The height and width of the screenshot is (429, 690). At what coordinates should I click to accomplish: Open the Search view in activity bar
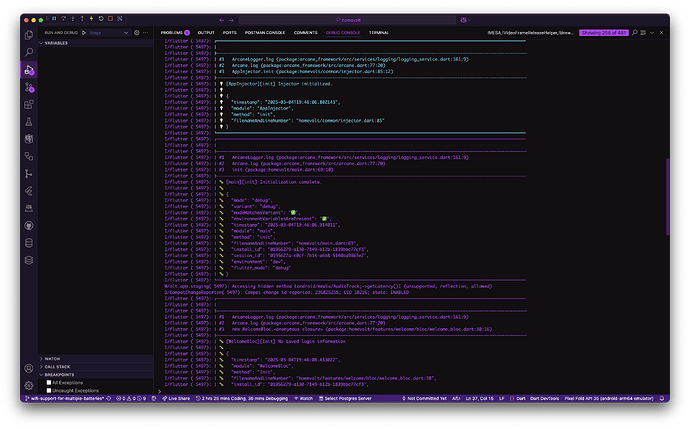click(x=29, y=52)
